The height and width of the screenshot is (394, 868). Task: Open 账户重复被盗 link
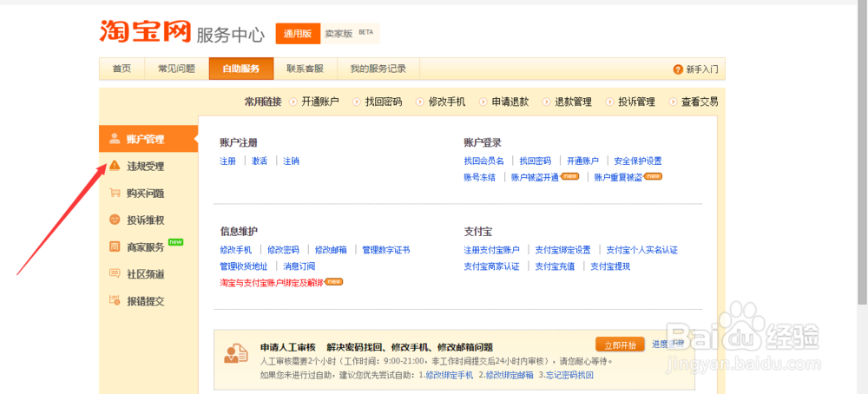point(618,178)
